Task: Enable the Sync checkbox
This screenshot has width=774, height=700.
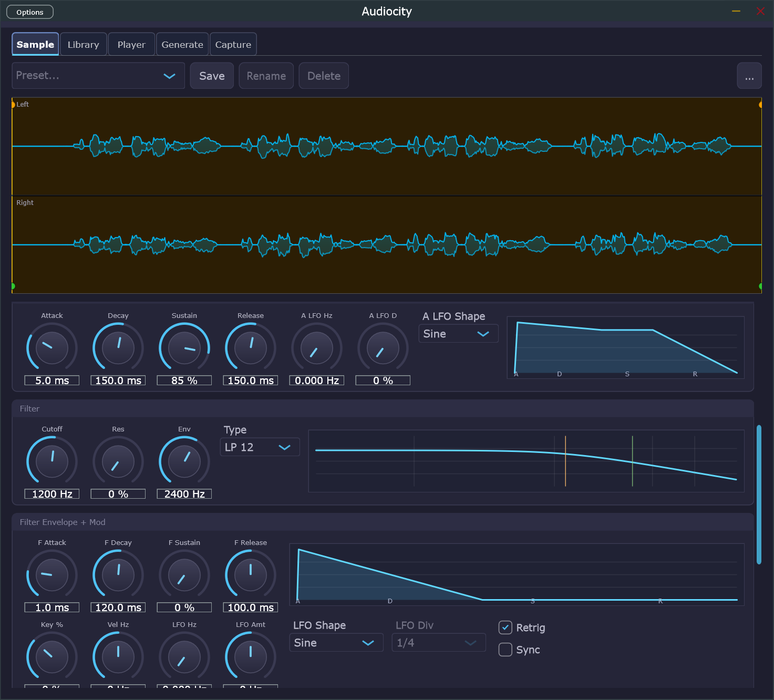Action: 505,650
